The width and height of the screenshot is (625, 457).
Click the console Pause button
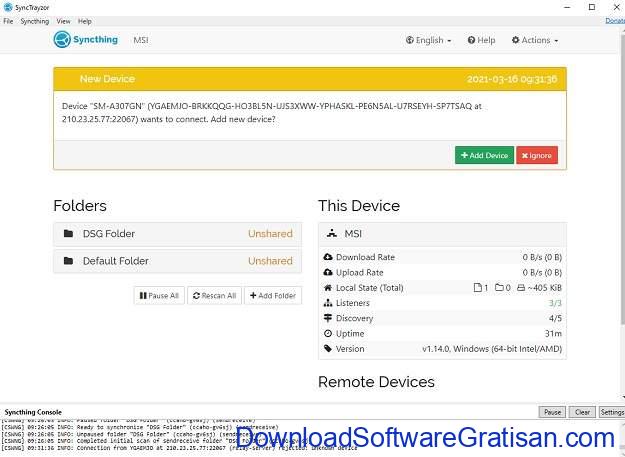click(x=552, y=412)
